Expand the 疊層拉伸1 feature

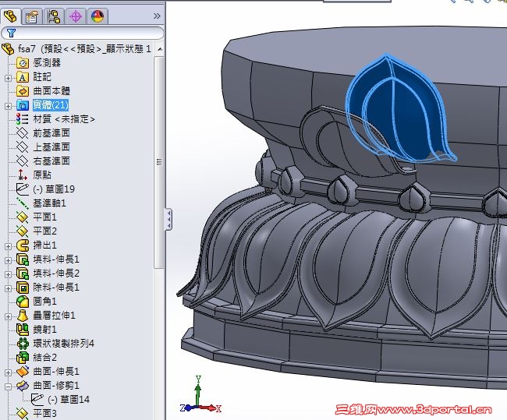pos(8,316)
